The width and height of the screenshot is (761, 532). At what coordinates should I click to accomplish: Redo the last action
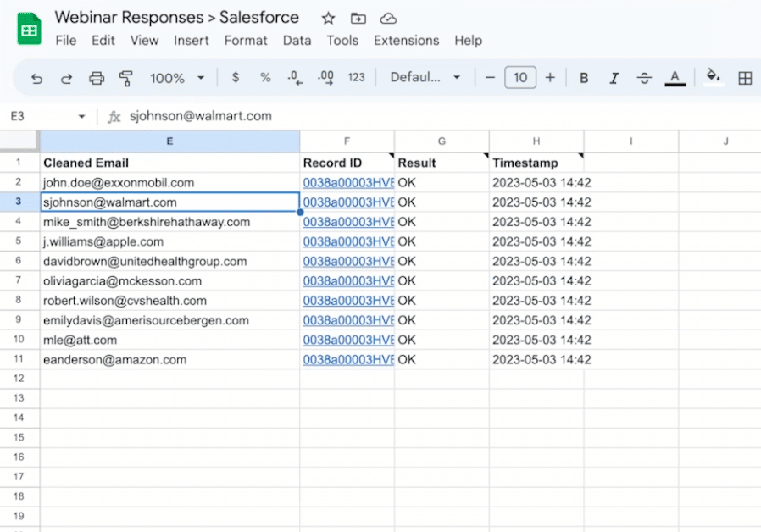click(66, 78)
